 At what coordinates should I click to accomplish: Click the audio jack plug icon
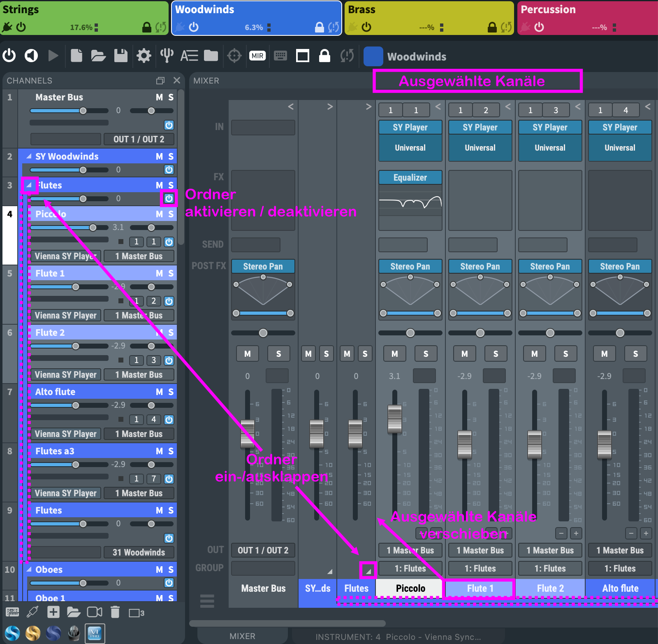(x=32, y=612)
